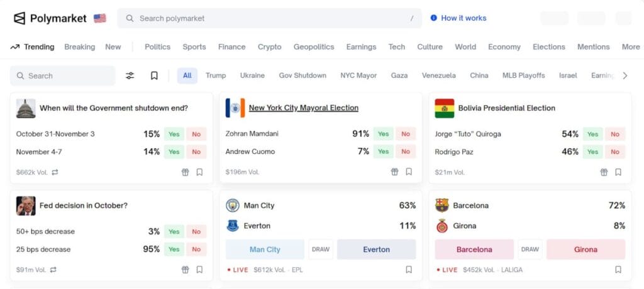
Task: Open the Crypto category tab
Action: [x=269, y=46]
